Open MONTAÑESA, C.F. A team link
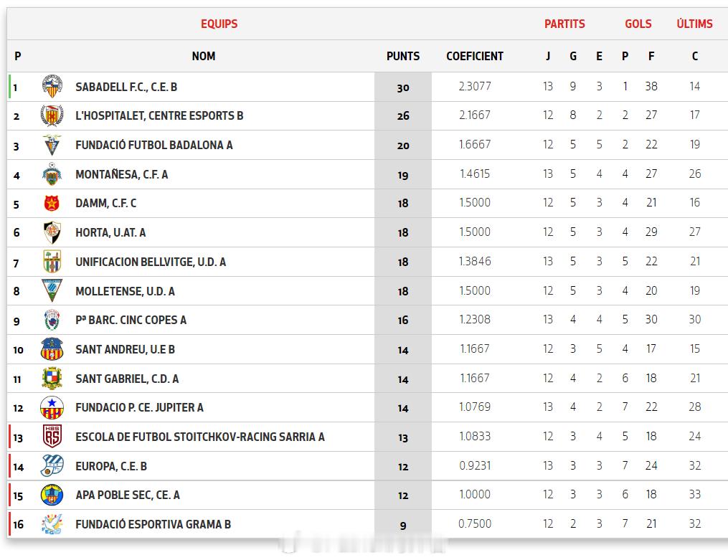728x560 pixels. coord(122,174)
